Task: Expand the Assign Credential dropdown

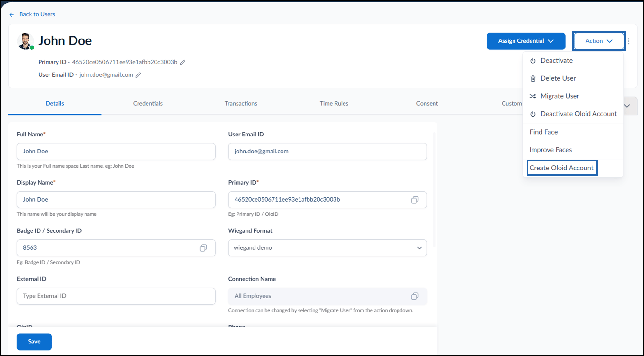Action: coord(526,41)
